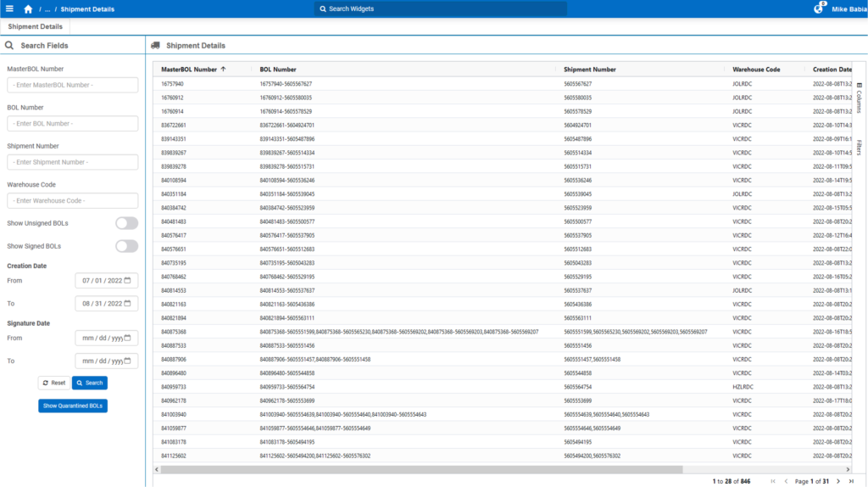Image resolution: width=868 pixels, height=487 pixels.
Task: Focus the BOL Number input
Action: coord(73,124)
